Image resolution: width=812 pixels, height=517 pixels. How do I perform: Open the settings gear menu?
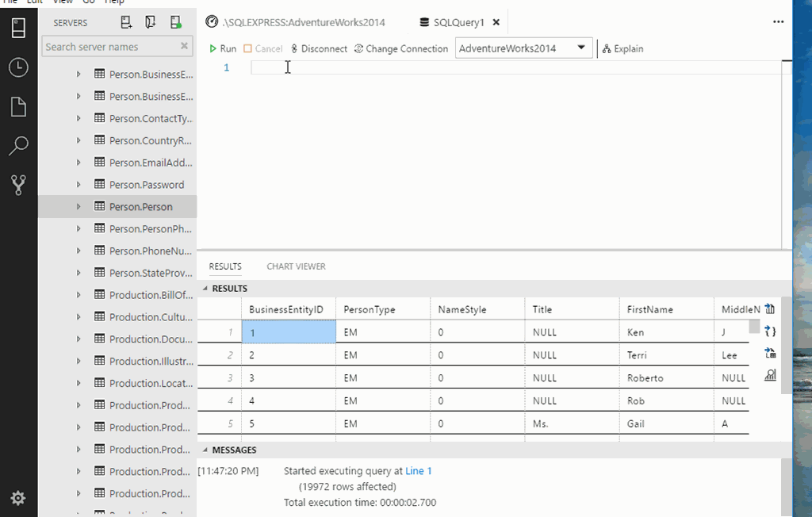tap(18, 498)
